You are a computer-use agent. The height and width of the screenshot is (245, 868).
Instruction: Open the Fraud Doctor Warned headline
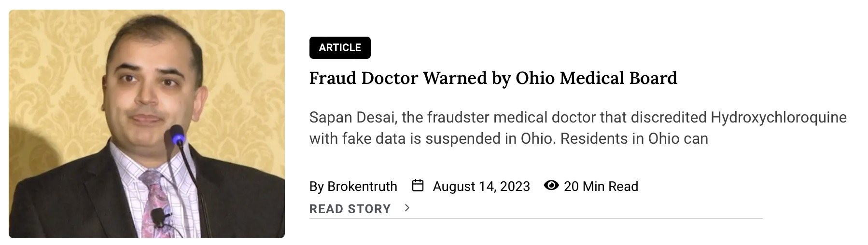coord(493,78)
